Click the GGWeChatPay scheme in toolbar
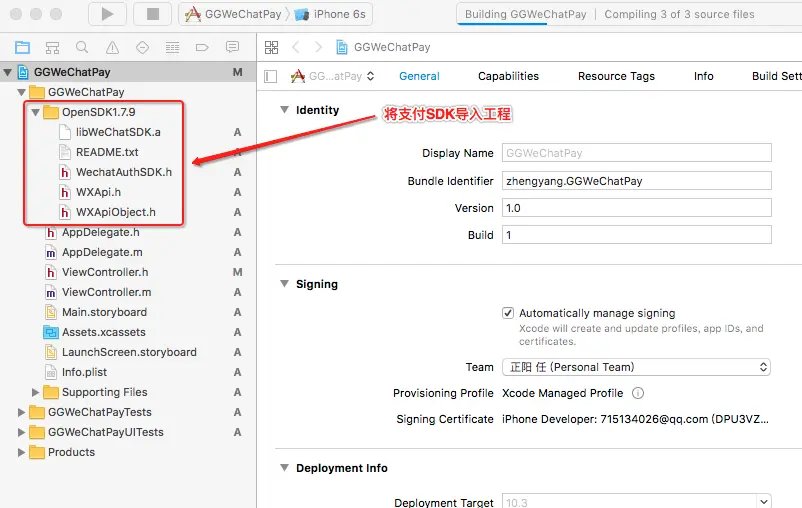802x508 pixels. point(233,14)
